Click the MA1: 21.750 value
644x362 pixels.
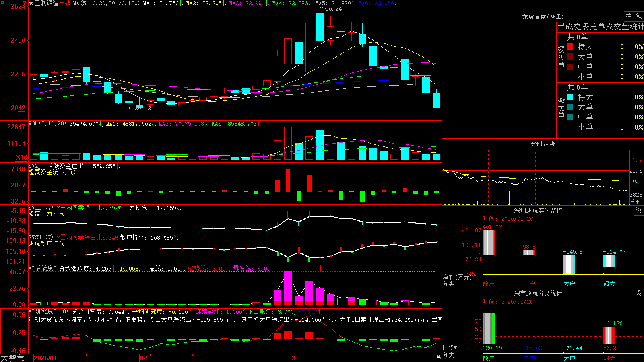pyautogui.click(x=163, y=3)
